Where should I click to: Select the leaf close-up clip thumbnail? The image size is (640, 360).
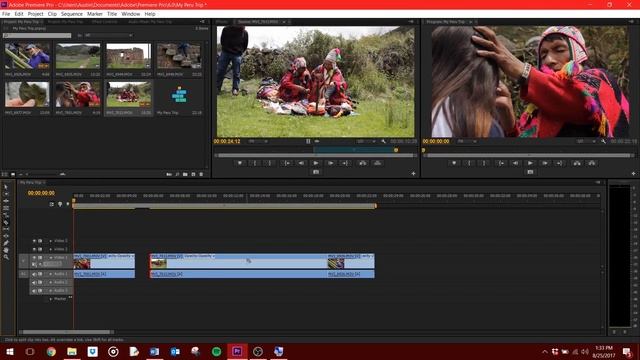coord(27,94)
